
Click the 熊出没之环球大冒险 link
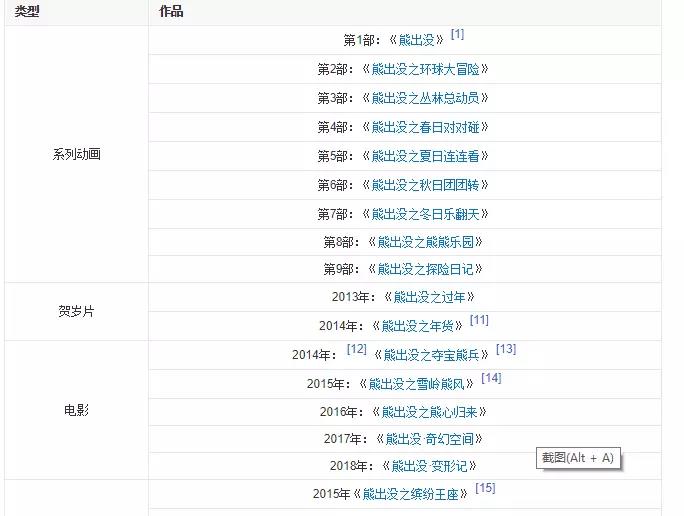[429, 70]
